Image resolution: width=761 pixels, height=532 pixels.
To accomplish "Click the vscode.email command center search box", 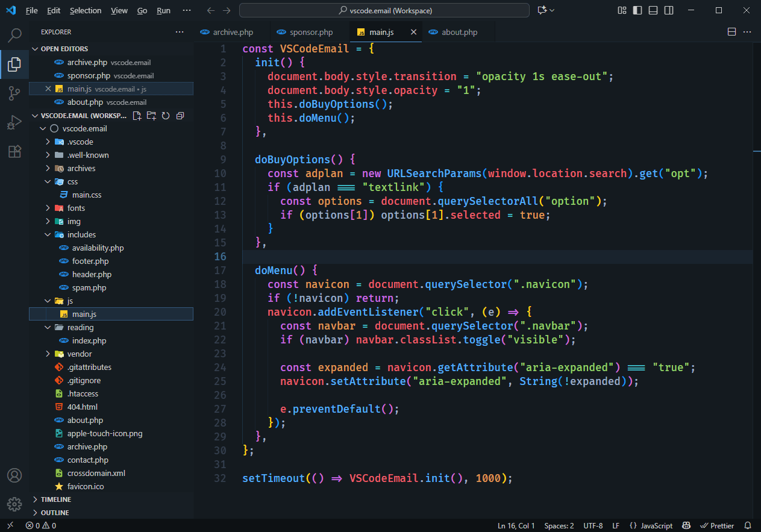I will coord(384,10).
